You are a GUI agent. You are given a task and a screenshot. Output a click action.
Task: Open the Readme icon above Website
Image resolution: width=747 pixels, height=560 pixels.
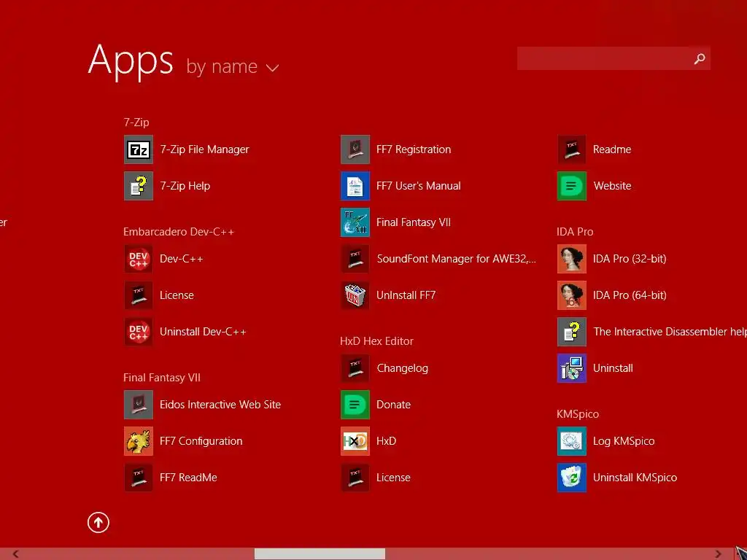click(572, 149)
